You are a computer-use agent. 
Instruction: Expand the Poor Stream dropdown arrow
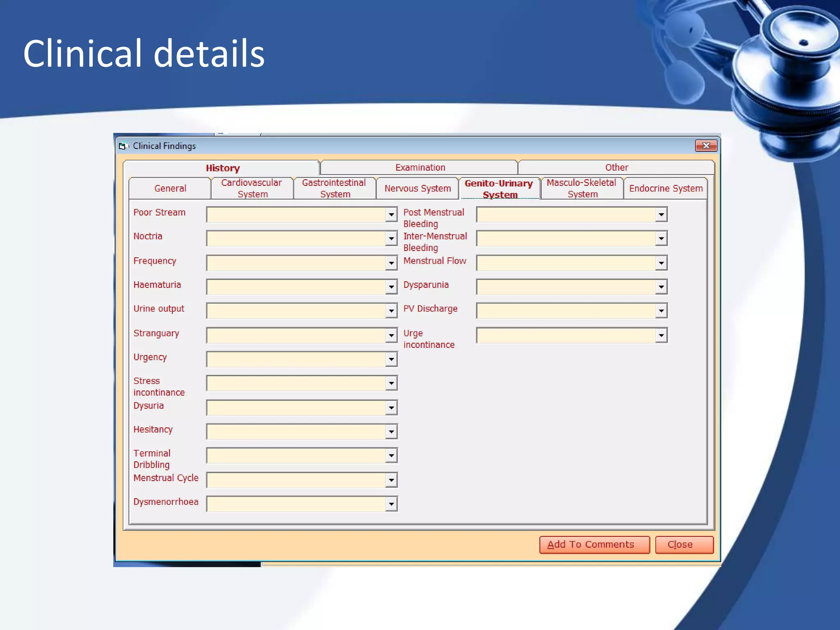[391, 215]
